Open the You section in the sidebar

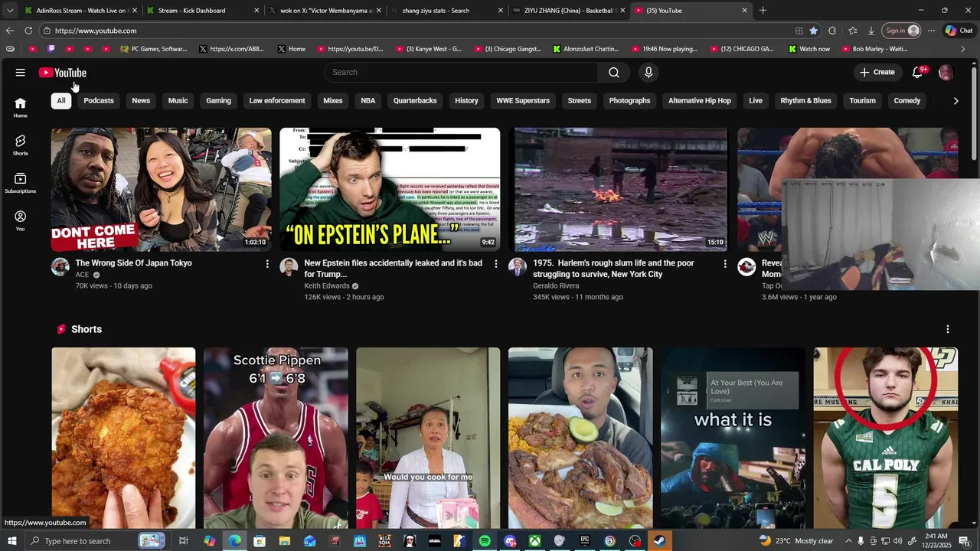pos(20,221)
